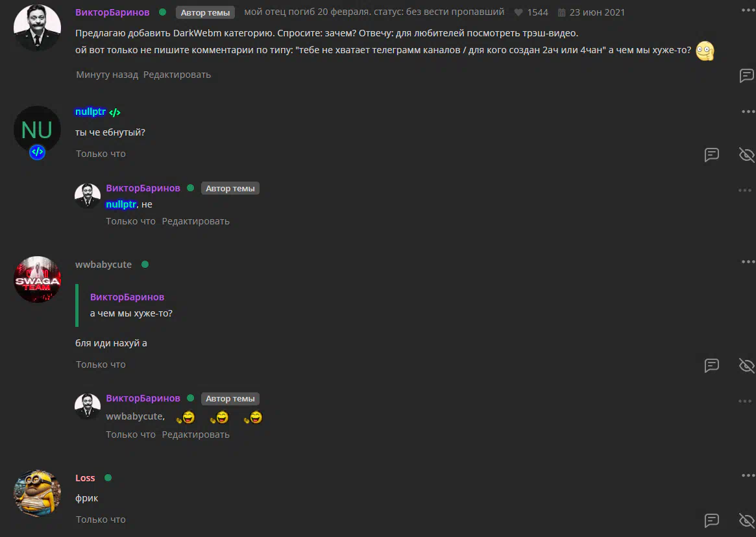The height and width of the screenshot is (537, 756).
Task: Click quoted ВикторБаринов name in quote block
Action: (x=127, y=297)
